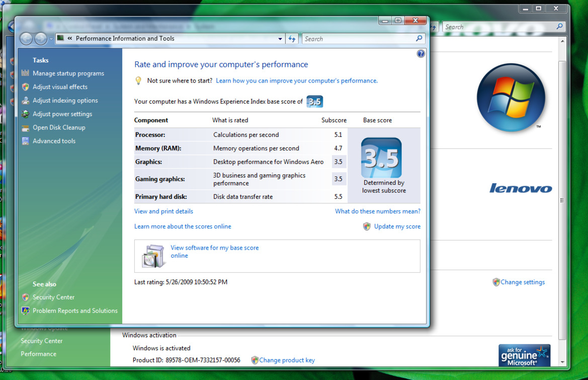Image resolution: width=588 pixels, height=380 pixels.
Task: Click Processor subscore 5.1
Action: click(338, 135)
